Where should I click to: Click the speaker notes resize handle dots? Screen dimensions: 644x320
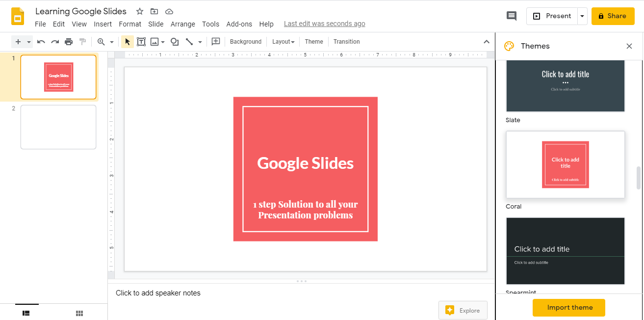[x=302, y=281]
